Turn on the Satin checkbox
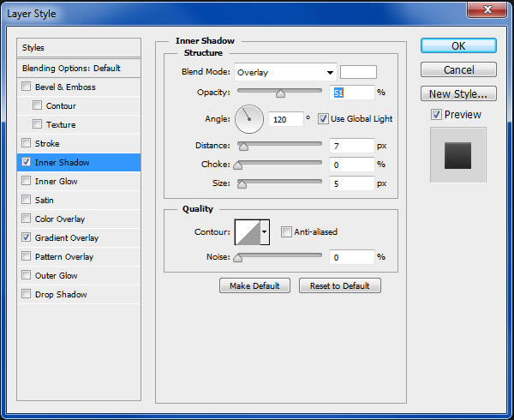The height and width of the screenshot is (420, 514). point(27,200)
